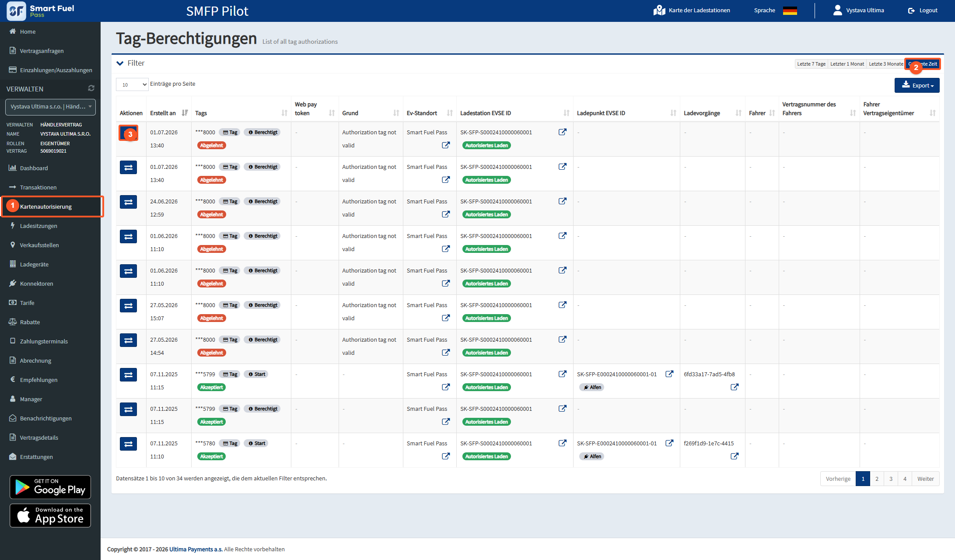Open Abrechnung in sidebar
Screen dimensions: 955x560
(x=50, y=360)
